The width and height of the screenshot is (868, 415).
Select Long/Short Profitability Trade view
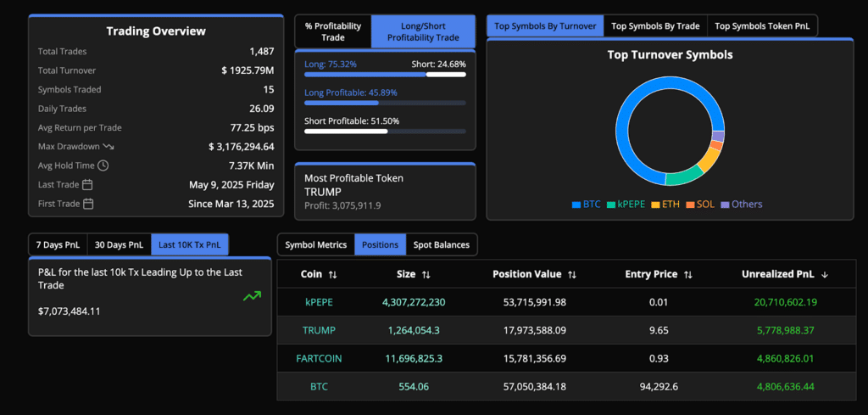click(x=424, y=31)
